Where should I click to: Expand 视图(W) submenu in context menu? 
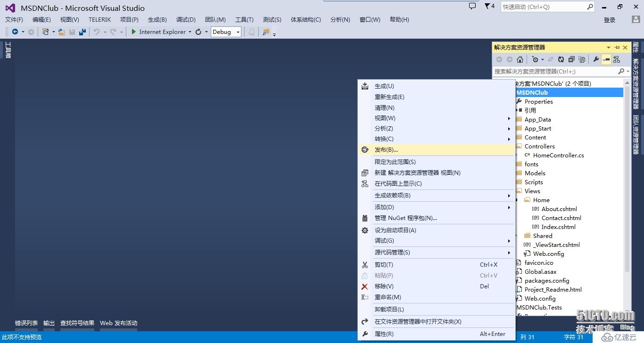pos(436,118)
